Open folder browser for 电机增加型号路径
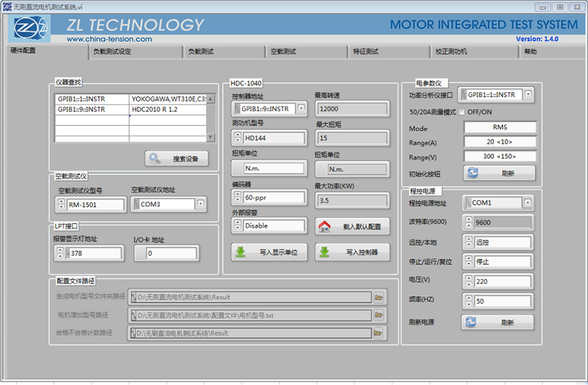This screenshot has height=385, width=588. tap(379, 315)
